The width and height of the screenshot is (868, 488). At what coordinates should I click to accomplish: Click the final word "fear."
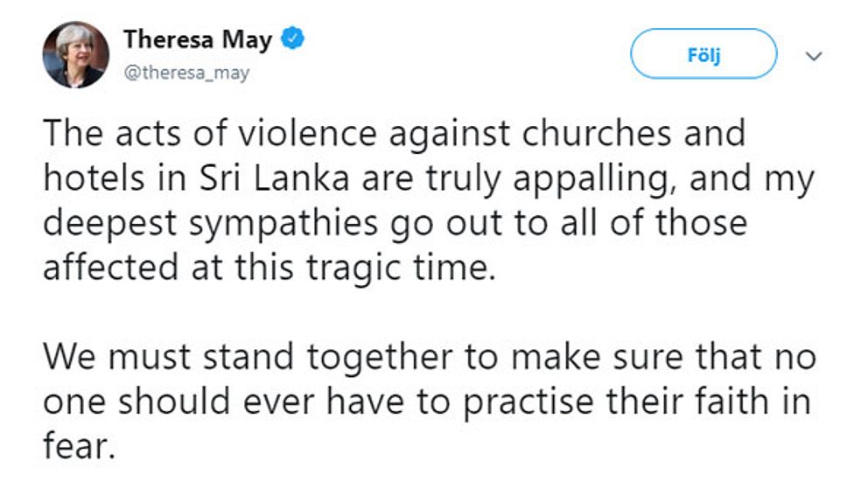[x=79, y=446]
